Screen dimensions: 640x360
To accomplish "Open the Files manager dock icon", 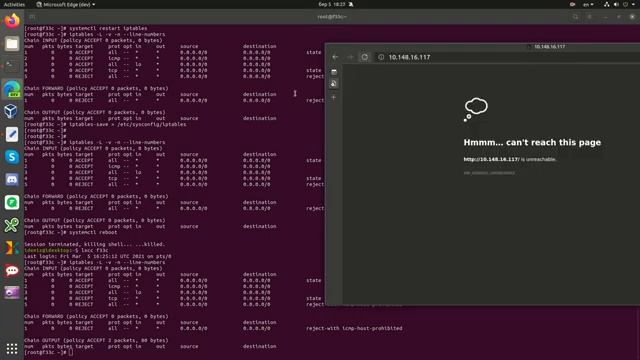I will [x=12, y=44].
